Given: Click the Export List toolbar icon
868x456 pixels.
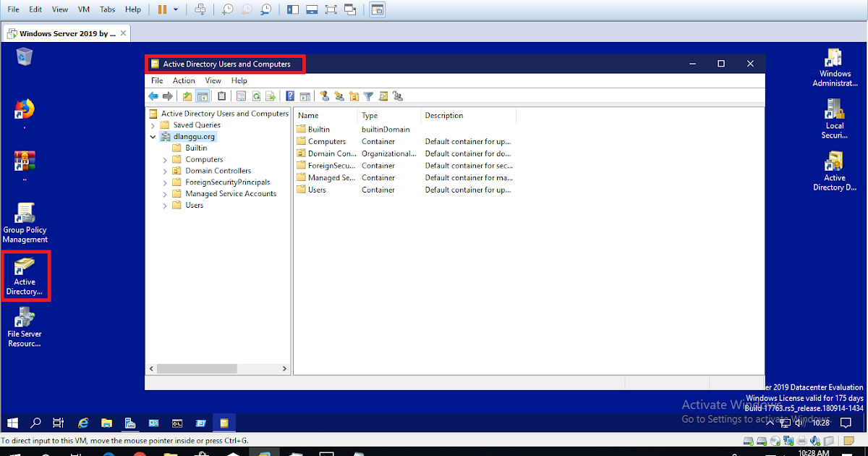Looking at the screenshot, I should click(x=271, y=96).
